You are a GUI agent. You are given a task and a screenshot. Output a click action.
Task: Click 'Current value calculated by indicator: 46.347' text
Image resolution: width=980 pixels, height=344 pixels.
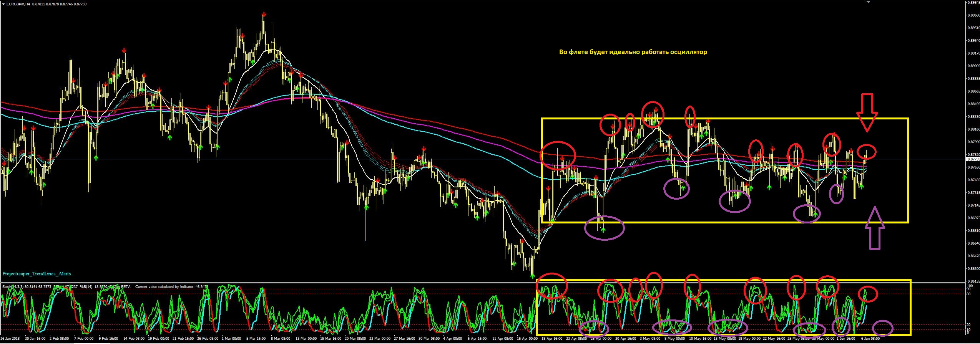171,286
